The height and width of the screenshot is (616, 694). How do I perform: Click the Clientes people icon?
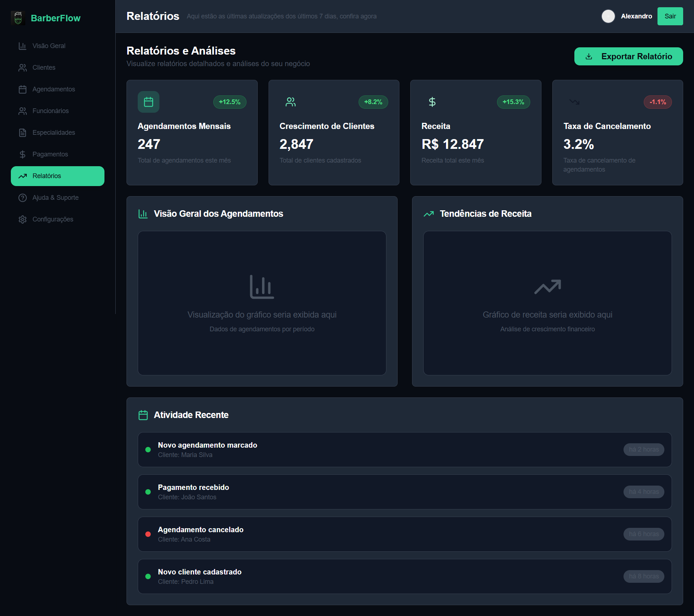point(22,68)
